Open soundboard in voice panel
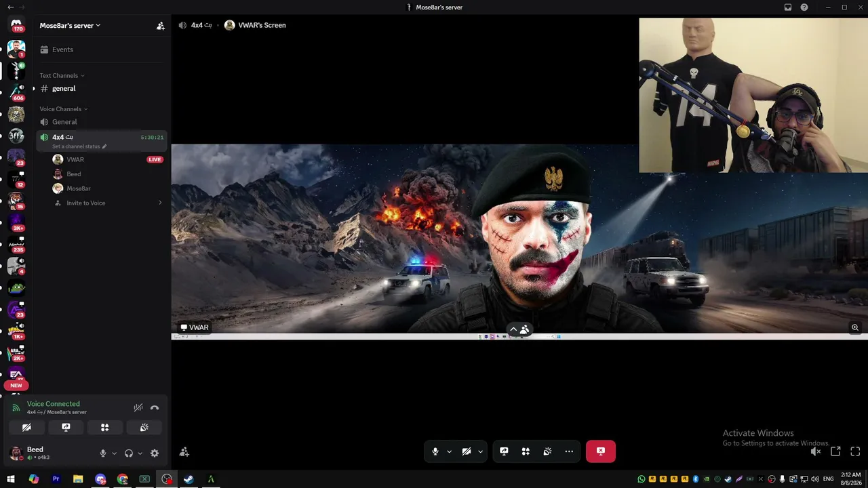Viewport: 868px width, 488px height. pos(144,428)
